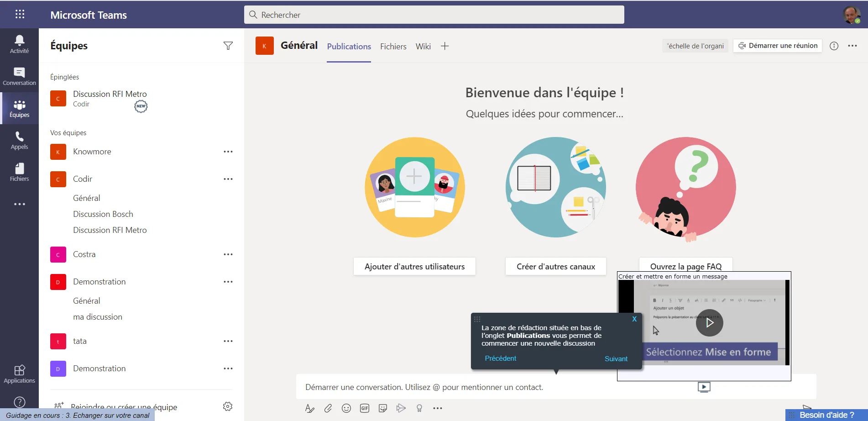Open more options for Knowmore team
This screenshot has height=421, width=868.
(x=228, y=152)
